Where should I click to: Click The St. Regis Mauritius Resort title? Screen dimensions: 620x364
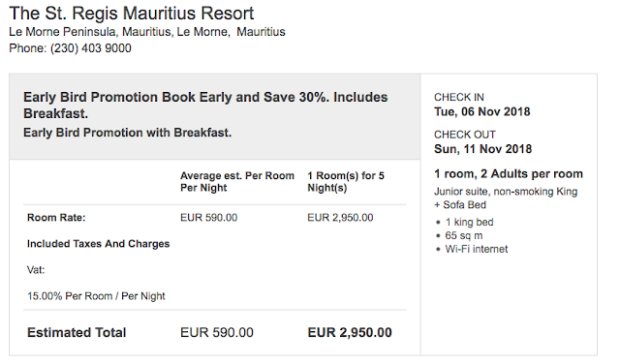pos(132,14)
